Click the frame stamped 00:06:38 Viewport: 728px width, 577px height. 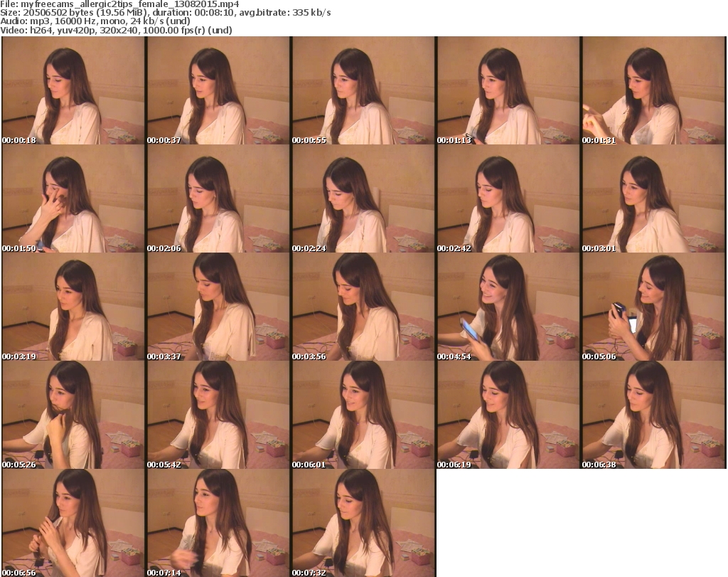pos(653,415)
